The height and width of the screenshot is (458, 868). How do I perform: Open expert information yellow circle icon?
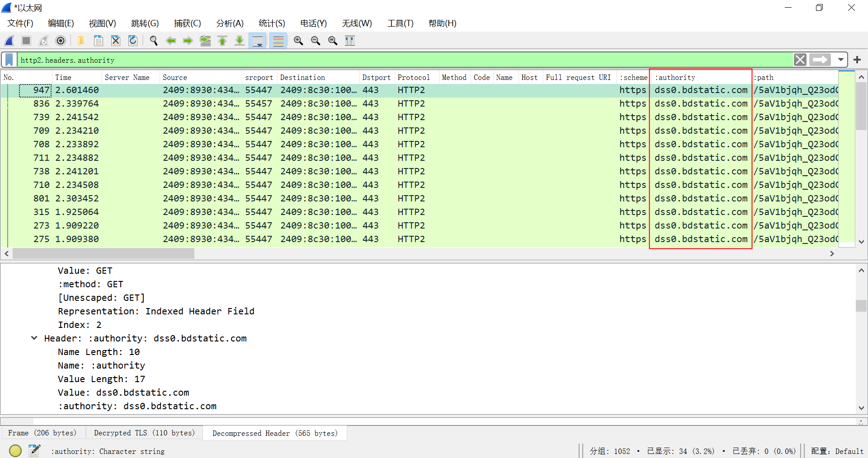[15, 450]
